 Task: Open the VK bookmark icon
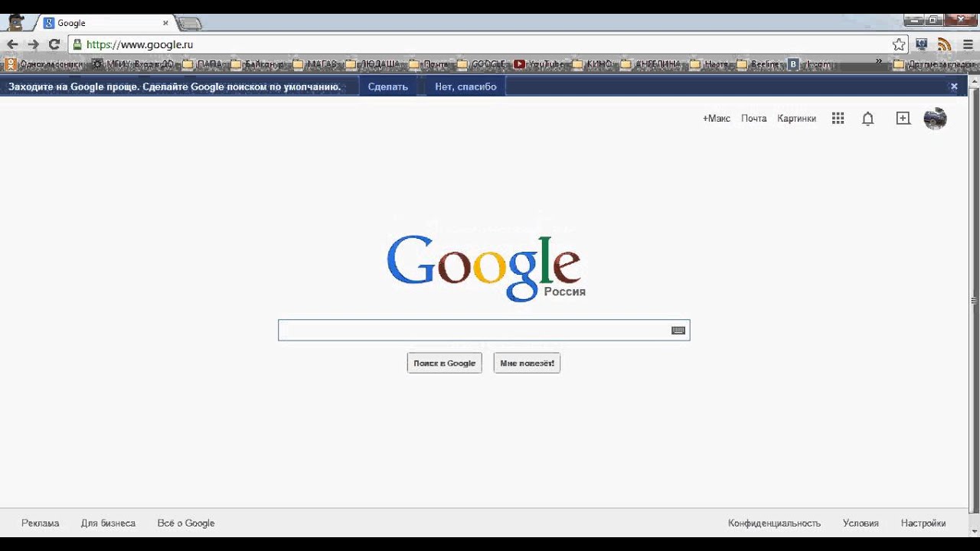pyautogui.click(x=794, y=64)
